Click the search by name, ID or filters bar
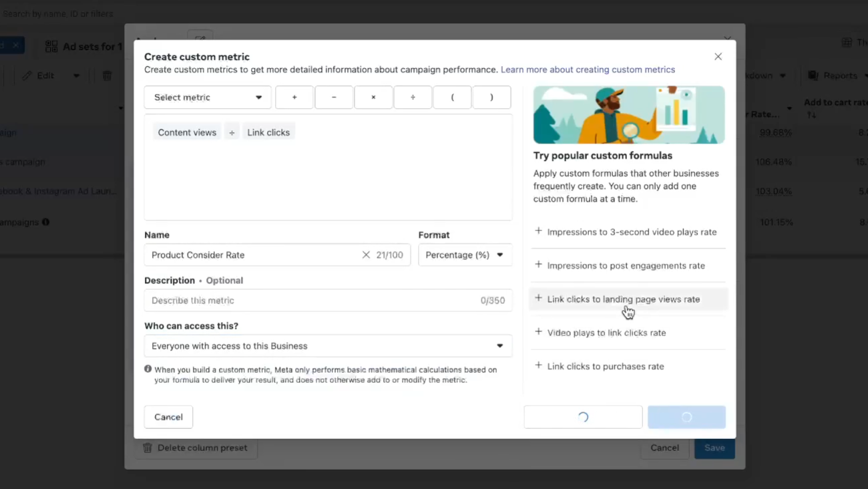868x489 pixels. pos(57,13)
